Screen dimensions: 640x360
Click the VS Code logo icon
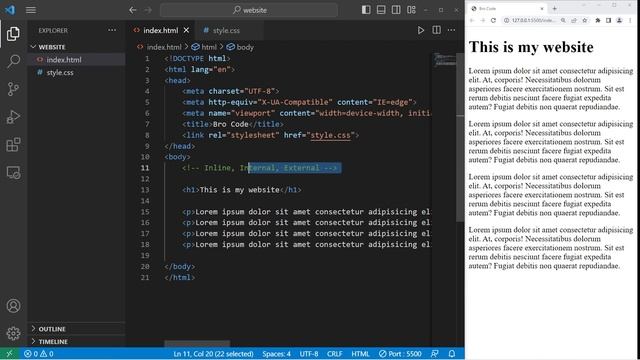coord(10,10)
